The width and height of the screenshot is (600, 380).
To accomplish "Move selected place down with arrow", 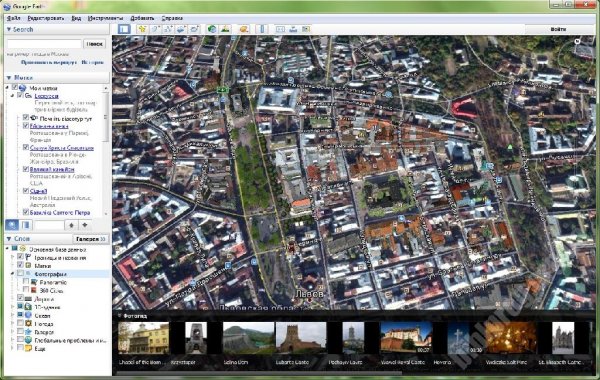I will coord(85,225).
